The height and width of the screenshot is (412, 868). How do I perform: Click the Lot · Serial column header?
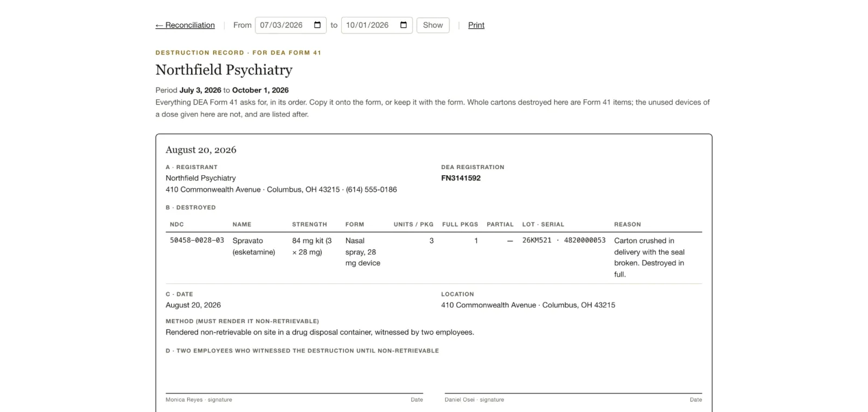click(543, 224)
